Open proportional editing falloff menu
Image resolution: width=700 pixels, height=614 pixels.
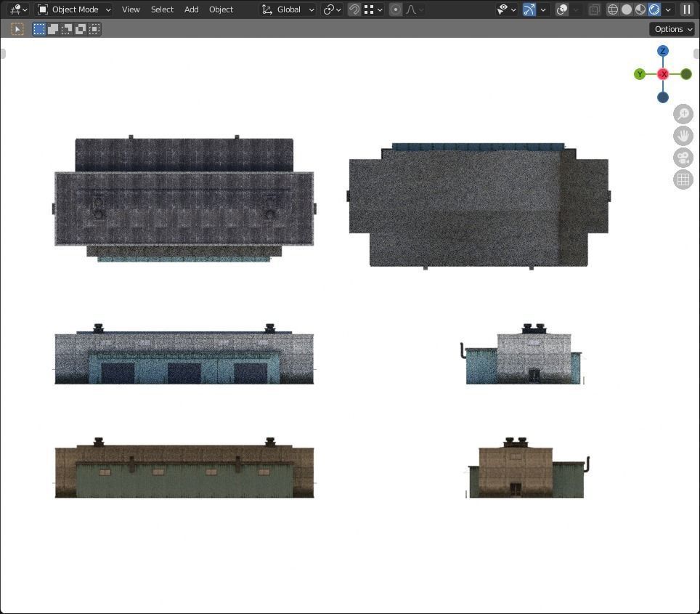(415, 9)
